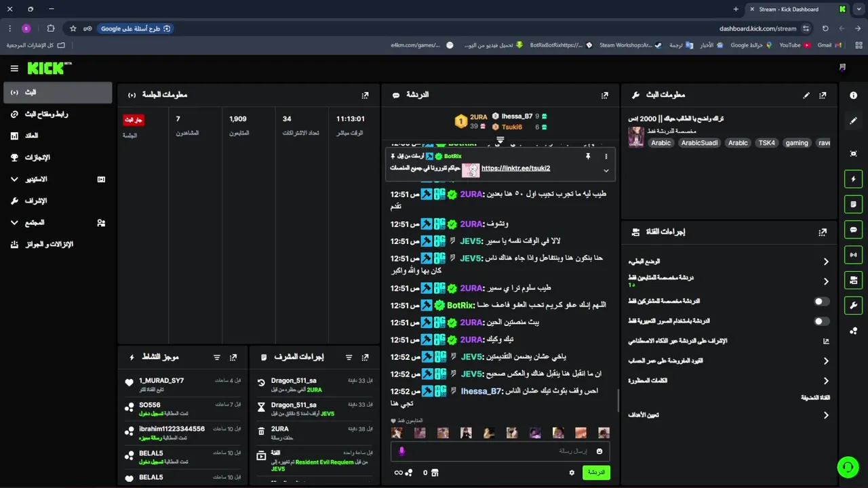Collapse the chat leaderboard under the top gifters
Screen dimensions: 868x488
coord(500,140)
